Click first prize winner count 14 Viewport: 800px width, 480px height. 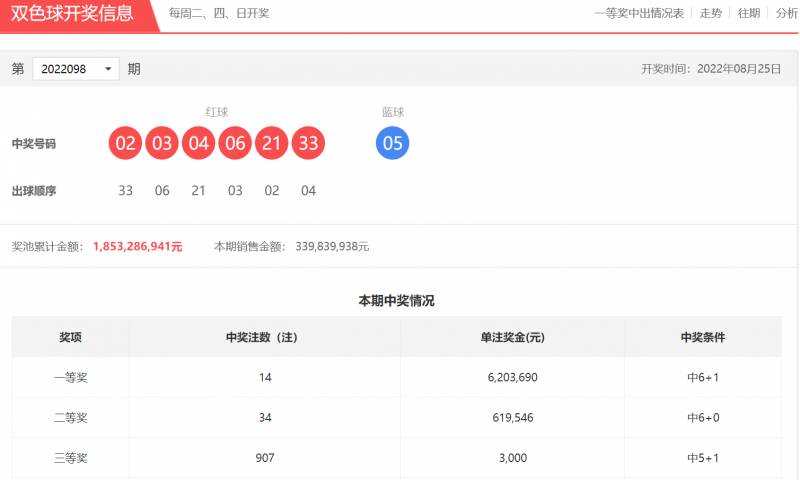[x=265, y=377]
